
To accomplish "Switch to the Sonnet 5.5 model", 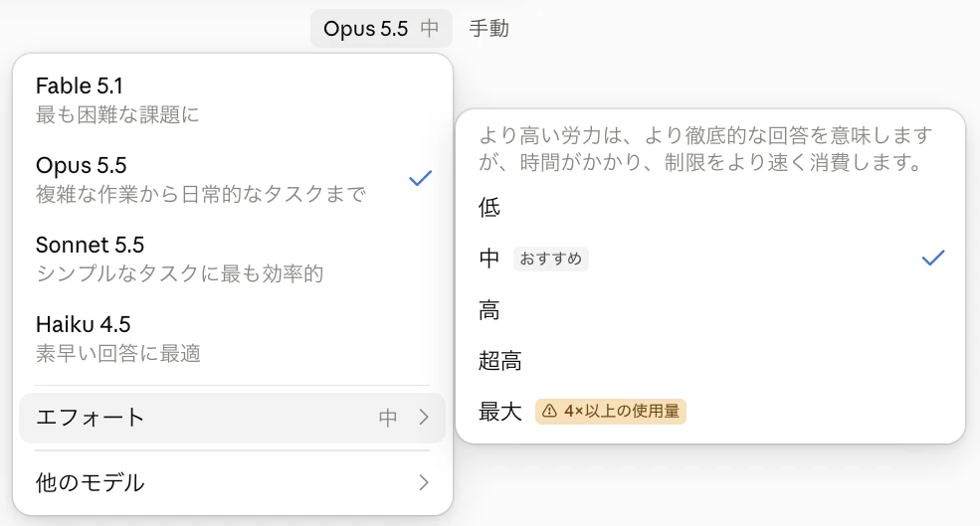I will [233, 258].
